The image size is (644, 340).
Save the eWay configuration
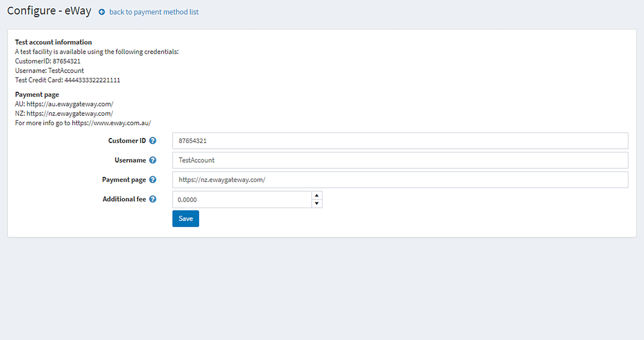[x=185, y=218]
